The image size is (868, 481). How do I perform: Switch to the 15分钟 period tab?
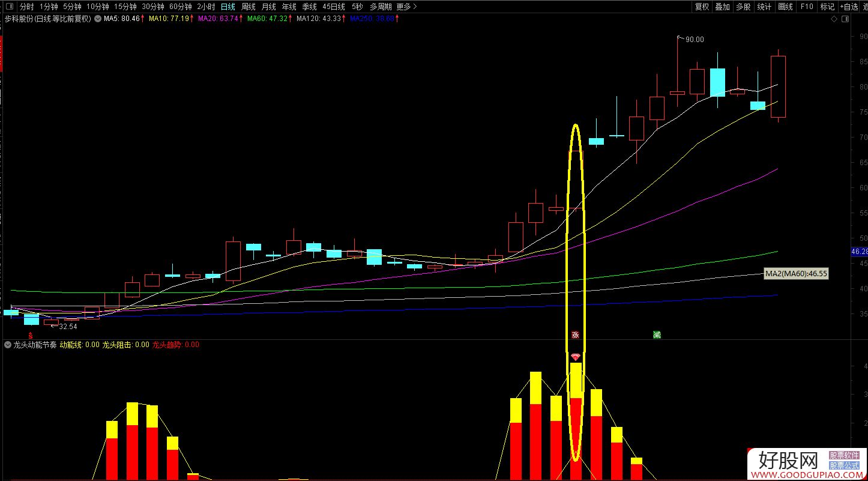[x=125, y=7]
